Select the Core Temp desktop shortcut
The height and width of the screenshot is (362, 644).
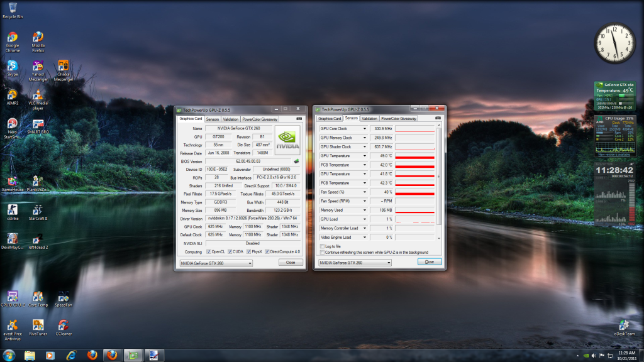(38, 299)
